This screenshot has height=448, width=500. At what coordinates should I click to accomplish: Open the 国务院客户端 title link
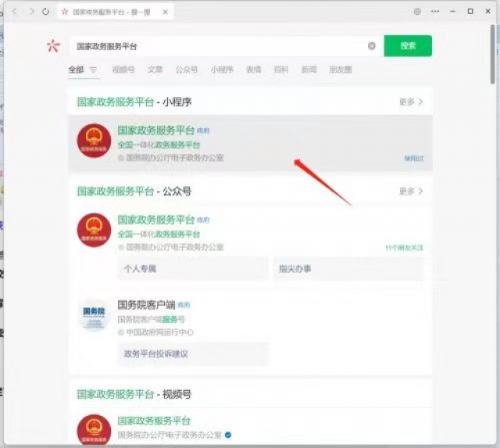[146, 305]
